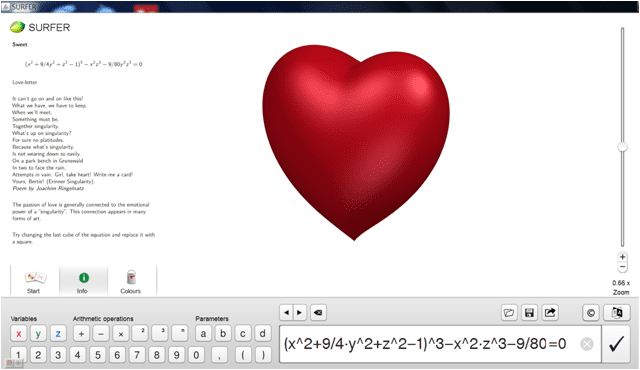Click the 'Sweet' title text

pyautogui.click(x=20, y=44)
